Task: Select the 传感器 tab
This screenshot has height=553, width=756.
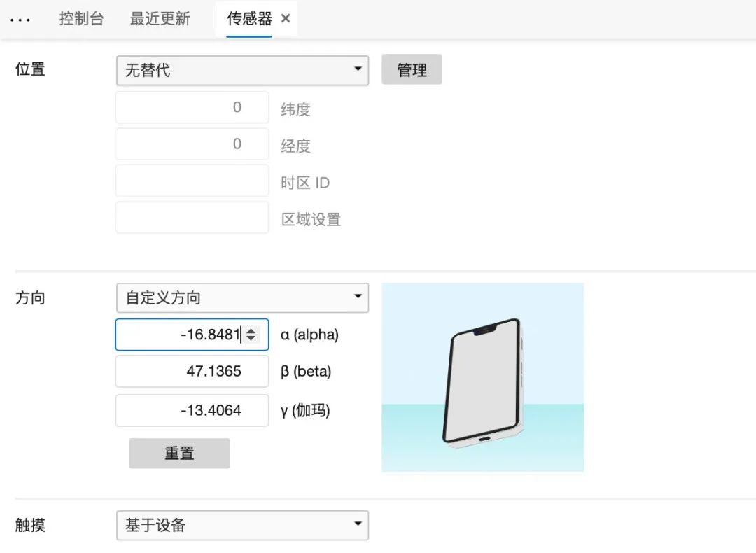Action: click(x=246, y=19)
